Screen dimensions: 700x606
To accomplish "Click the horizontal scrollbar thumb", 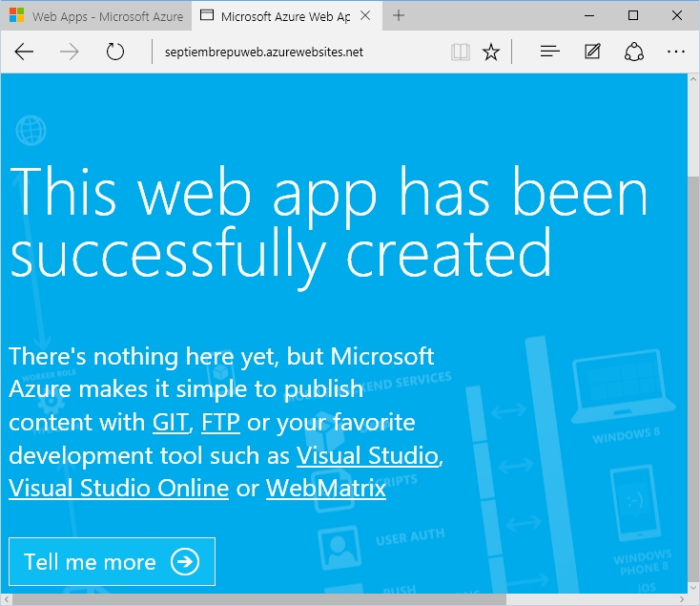I will click(x=259, y=599).
